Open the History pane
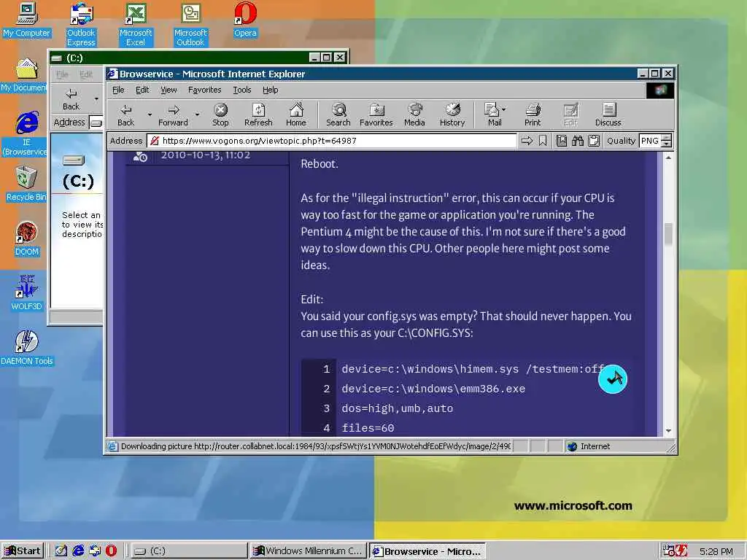 click(x=452, y=114)
